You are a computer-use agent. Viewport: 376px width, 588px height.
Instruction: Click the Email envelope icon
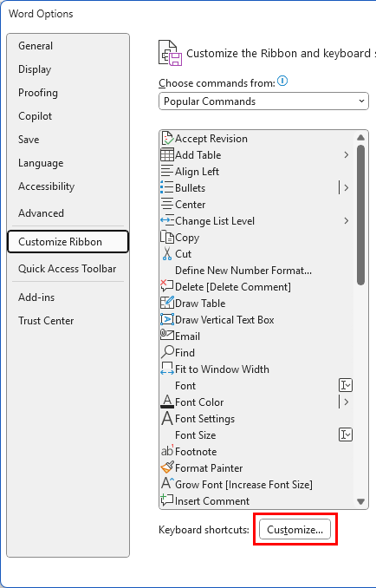pyautogui.click(x=167, y=335)
